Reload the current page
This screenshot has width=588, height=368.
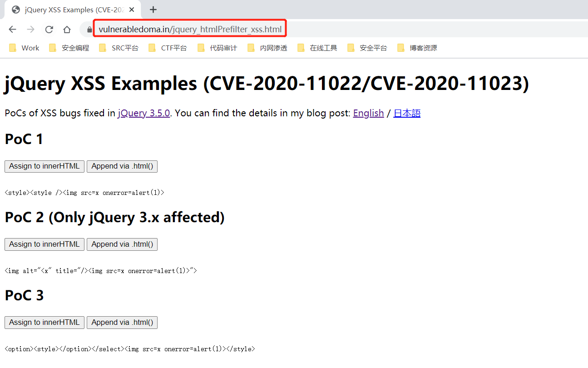[49, 30]
